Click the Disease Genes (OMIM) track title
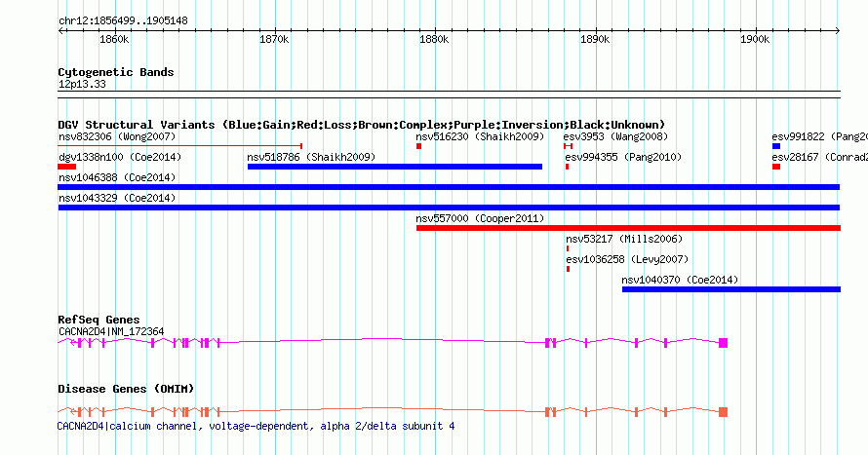The image size is (868, 455). 126,389
